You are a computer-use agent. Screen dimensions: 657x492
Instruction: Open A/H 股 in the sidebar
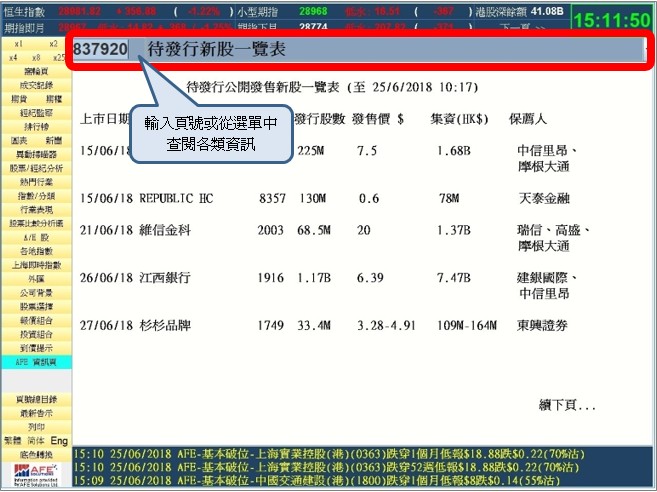36,237
